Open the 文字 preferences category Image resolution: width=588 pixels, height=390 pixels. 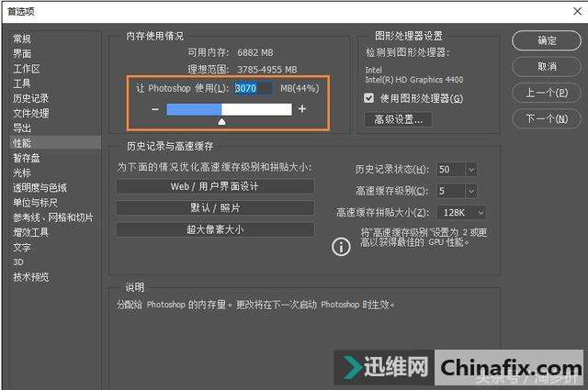coord(22,247)
